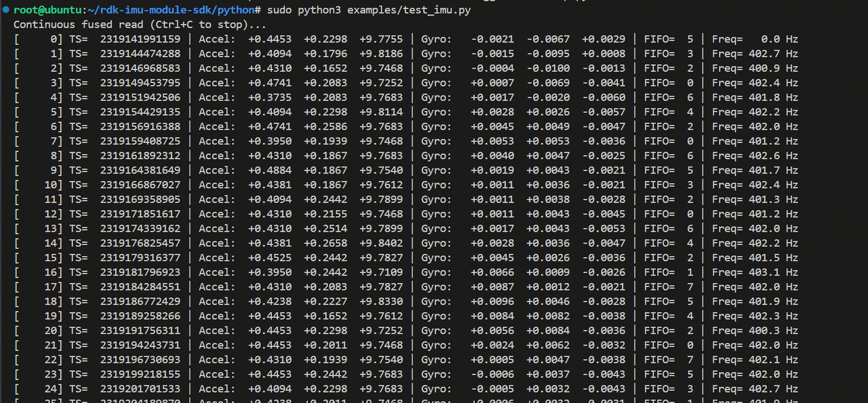The height and width of the screenshot is (403, 868).
Task: Click timestamp 2319156916388 in row 6
Action: 140,127
